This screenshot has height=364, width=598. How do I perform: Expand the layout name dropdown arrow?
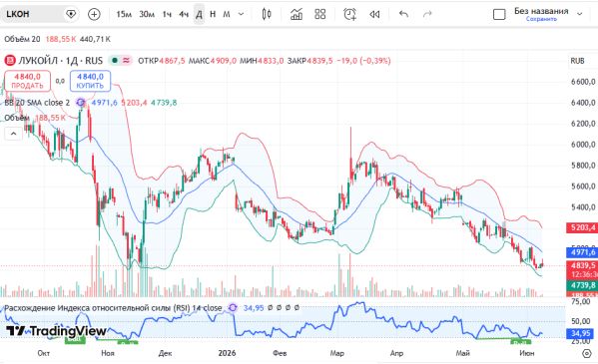[x=580, y=14]
